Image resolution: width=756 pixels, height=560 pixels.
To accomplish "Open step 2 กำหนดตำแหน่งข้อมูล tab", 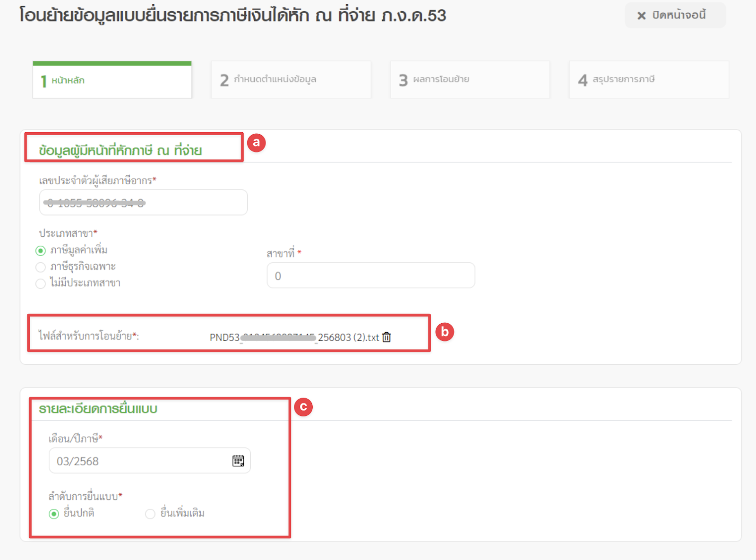I will (291, 80).
